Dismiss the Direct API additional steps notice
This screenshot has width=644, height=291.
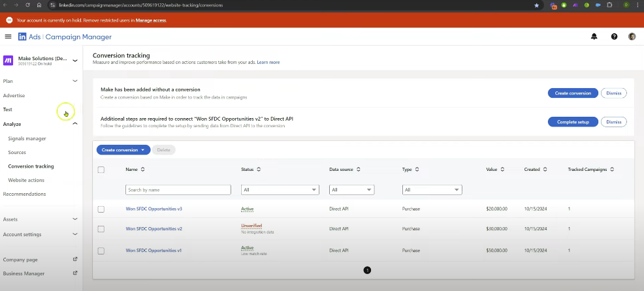point(614,122)
